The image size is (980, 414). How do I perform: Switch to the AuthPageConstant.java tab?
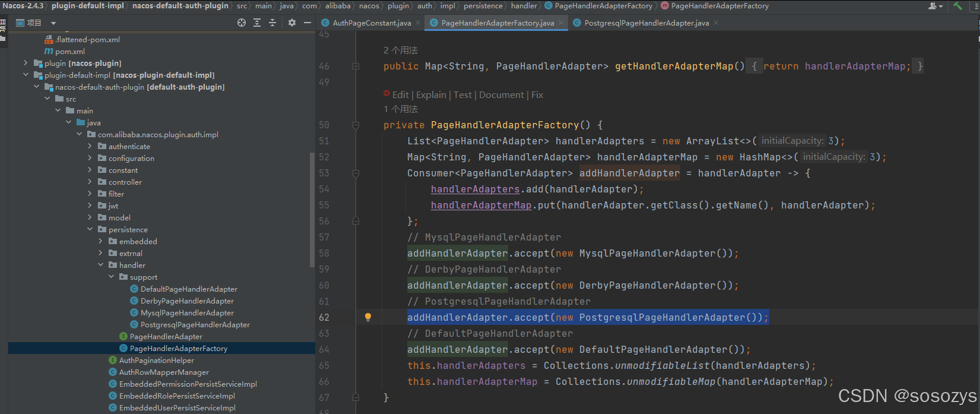point(372,23)
